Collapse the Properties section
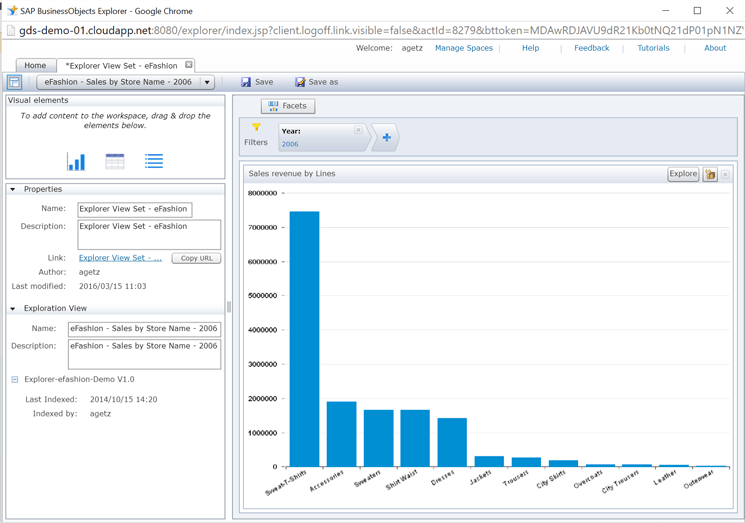Image resolution: width=745 pixels, height=523 pixels. [13, 189]
